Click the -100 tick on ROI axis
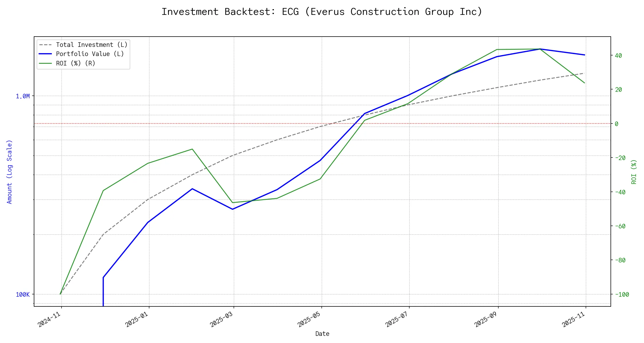Screen dimensions: 644x343 tap(622, 294)
